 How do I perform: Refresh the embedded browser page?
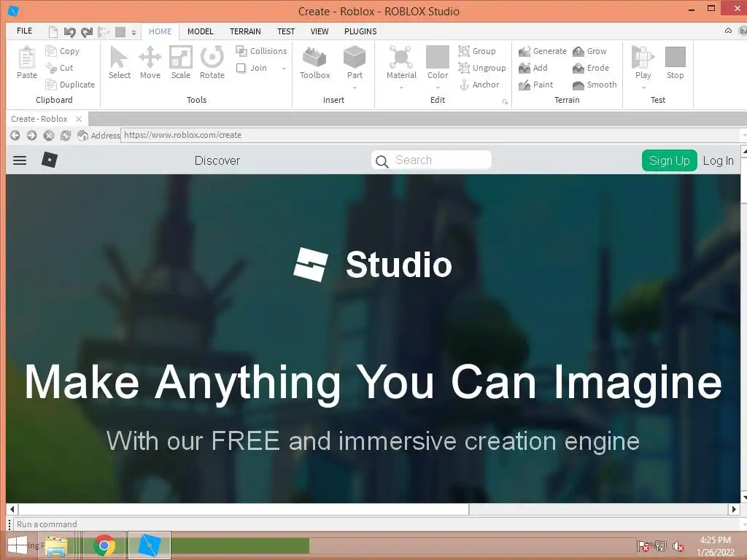tap(65, 136)
